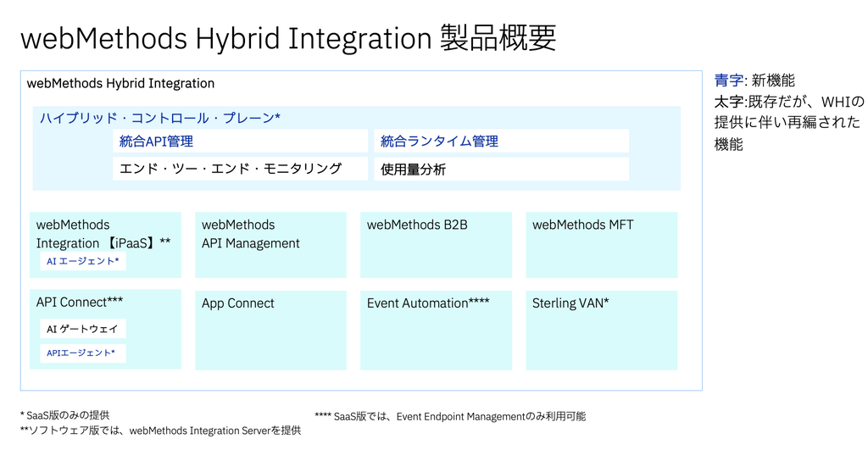This screenshot has width=868, height=461.
Task: Select the webMethods API Management tile
Action: tap(270, 245)
